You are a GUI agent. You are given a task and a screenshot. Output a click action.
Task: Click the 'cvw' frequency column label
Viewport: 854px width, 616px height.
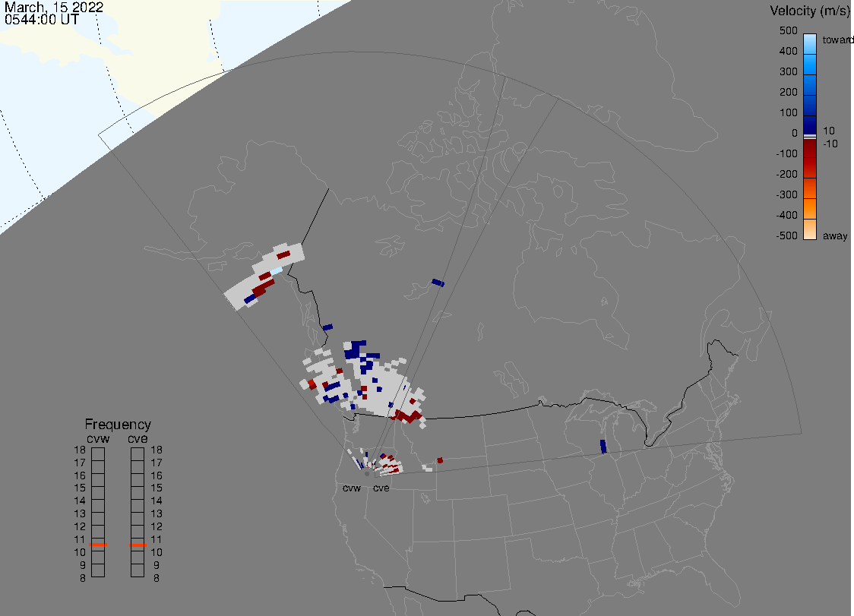tap(98, 438)
